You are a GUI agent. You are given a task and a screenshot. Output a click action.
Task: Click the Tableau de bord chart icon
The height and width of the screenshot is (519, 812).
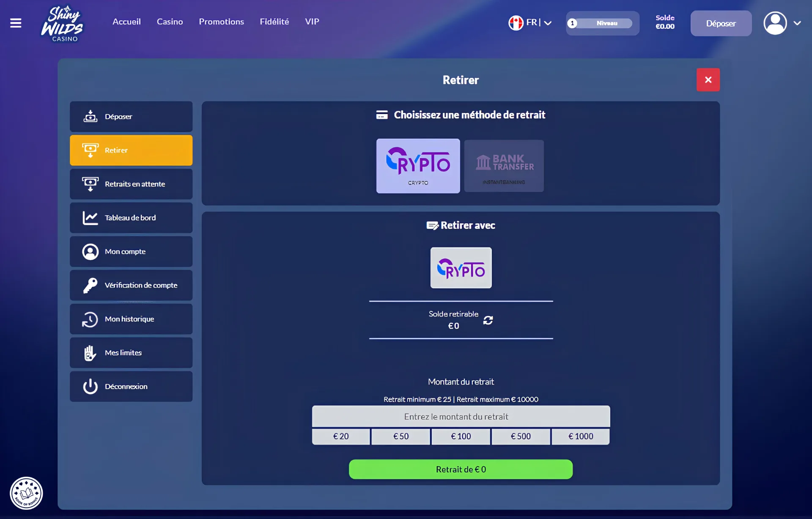tap(90, 218)
